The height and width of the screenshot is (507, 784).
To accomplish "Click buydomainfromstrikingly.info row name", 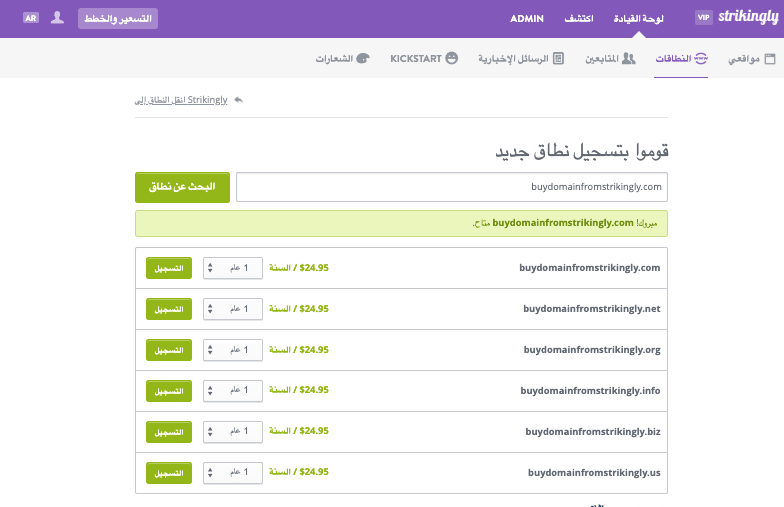I will (590, 391).
